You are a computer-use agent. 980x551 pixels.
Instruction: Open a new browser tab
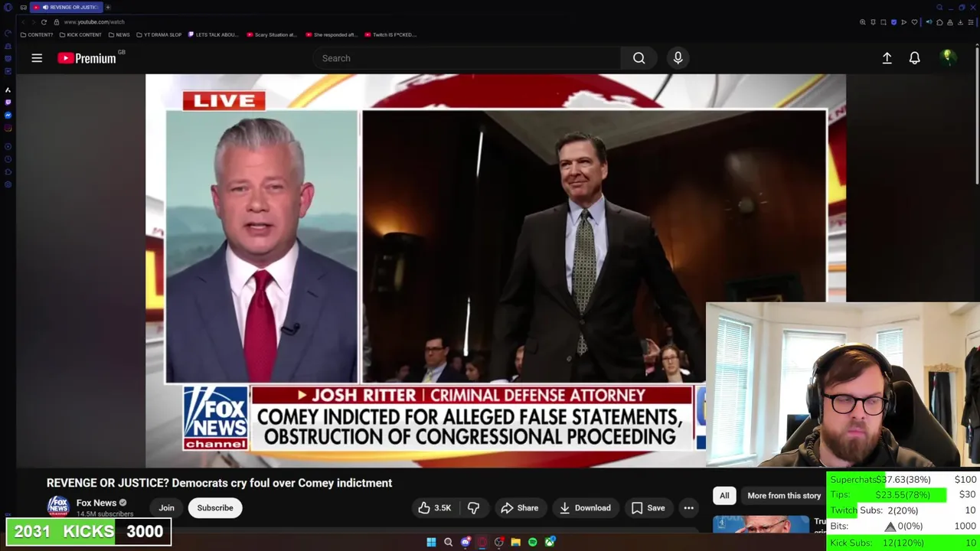(x=108, y=7)
